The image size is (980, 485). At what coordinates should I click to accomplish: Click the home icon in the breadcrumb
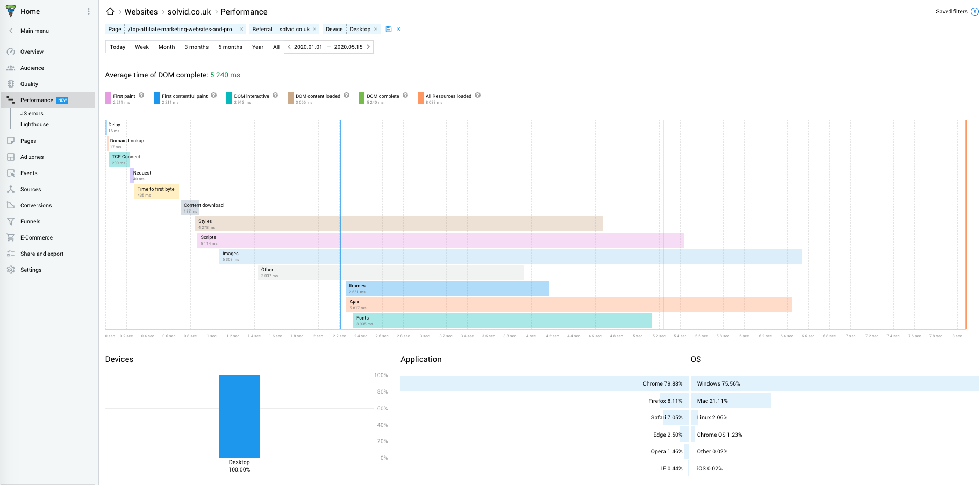pos(110,11)
